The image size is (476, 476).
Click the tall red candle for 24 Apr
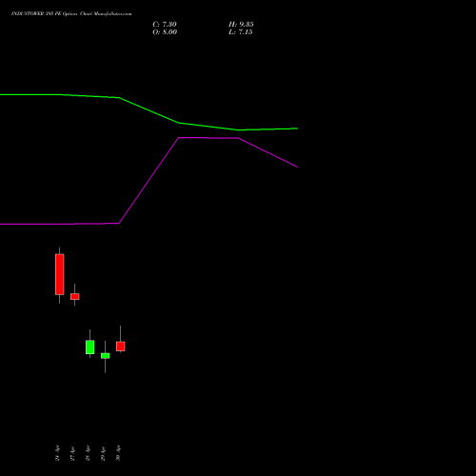click(59, 274)
